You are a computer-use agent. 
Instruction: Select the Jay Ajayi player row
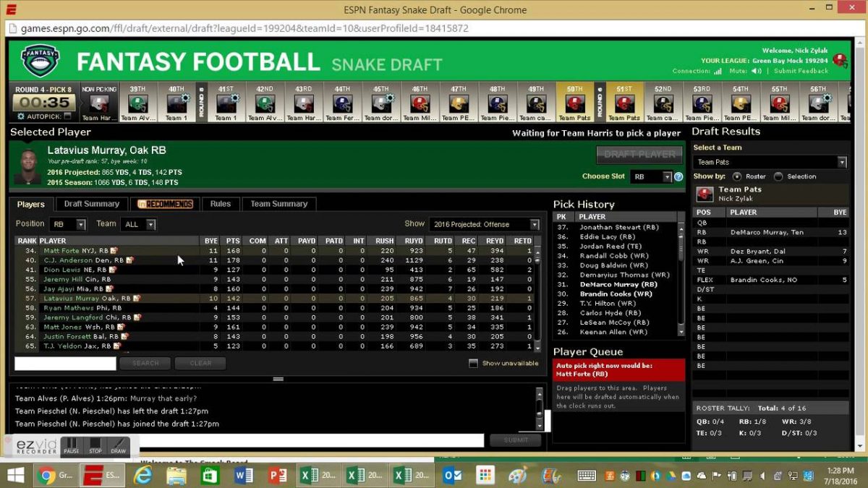point(274,288)
